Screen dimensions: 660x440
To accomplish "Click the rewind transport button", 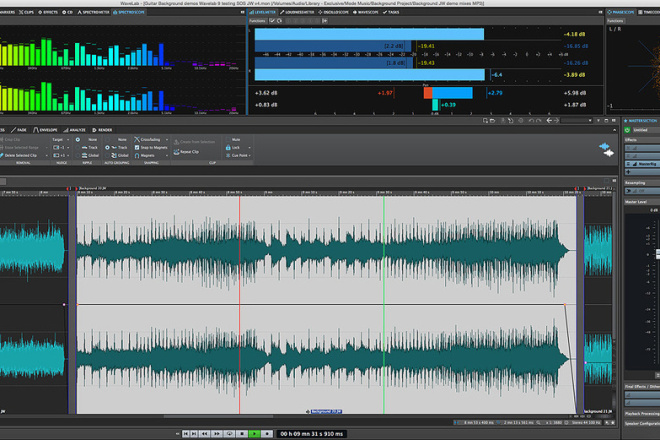I will tap(205, 433).
